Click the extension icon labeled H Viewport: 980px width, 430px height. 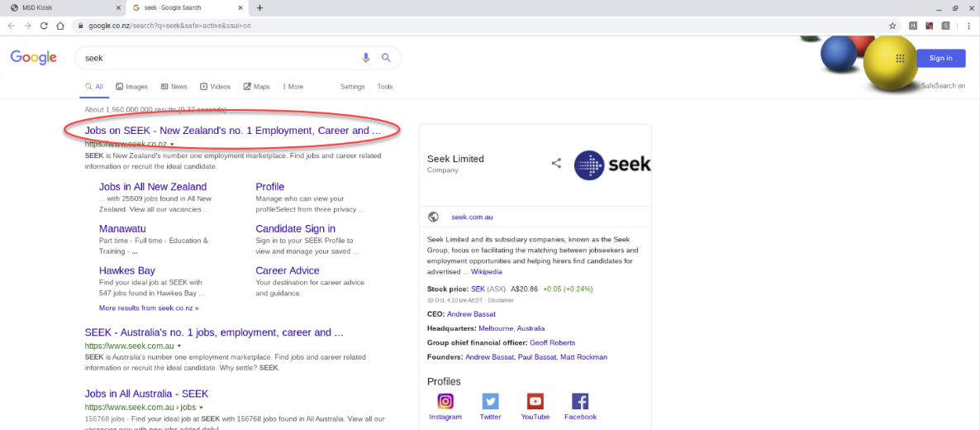coord(913,26)
